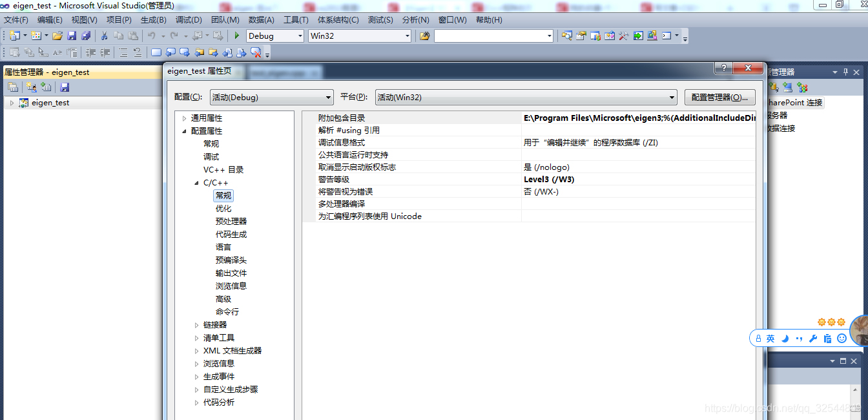Open the Command Window toolbar icon
Image resolution: width=868 pixels, height=420 pixels.
click(x=666, y=36)
